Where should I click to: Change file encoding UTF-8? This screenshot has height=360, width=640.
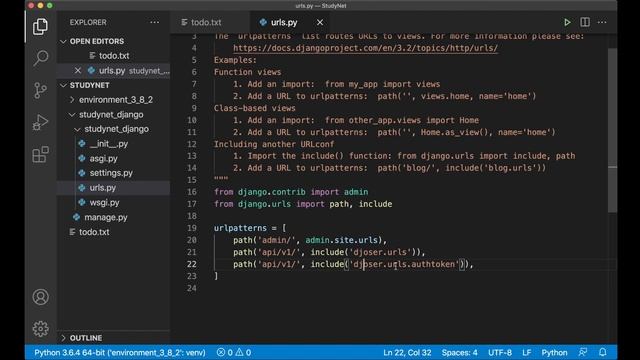[x=500, y=352]
